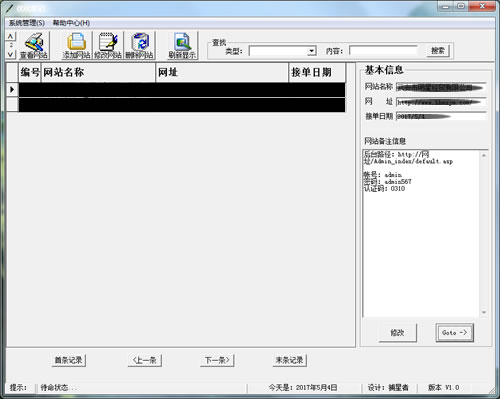Go to 首条记录
This screenshot has width=500, height=399.
pos(69,360)
